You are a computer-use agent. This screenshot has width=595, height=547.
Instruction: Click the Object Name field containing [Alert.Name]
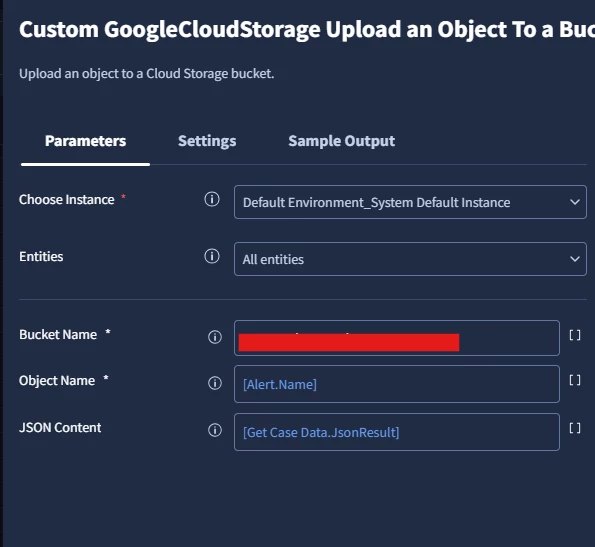click(397, 384)
